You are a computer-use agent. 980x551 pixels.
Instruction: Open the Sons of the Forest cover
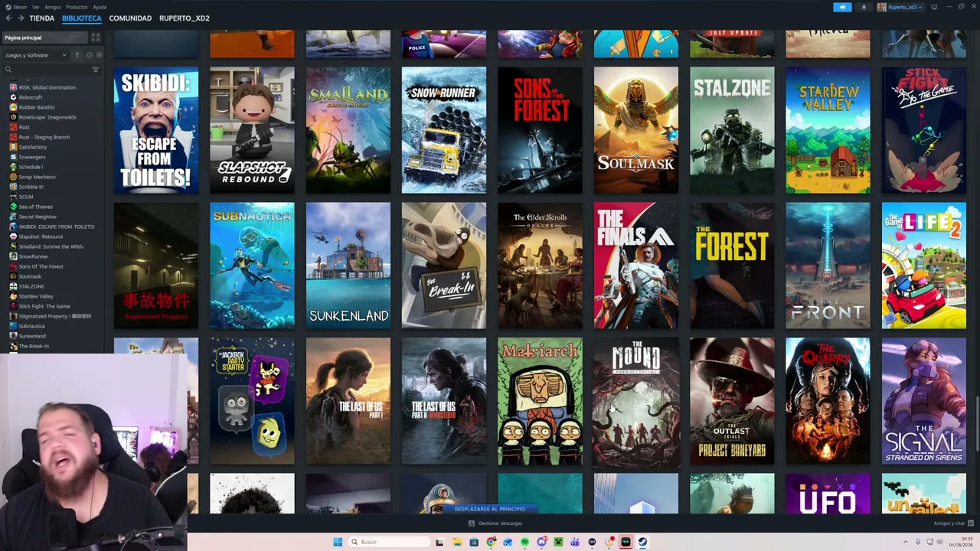pyautogui.click(x=540, y=130)
